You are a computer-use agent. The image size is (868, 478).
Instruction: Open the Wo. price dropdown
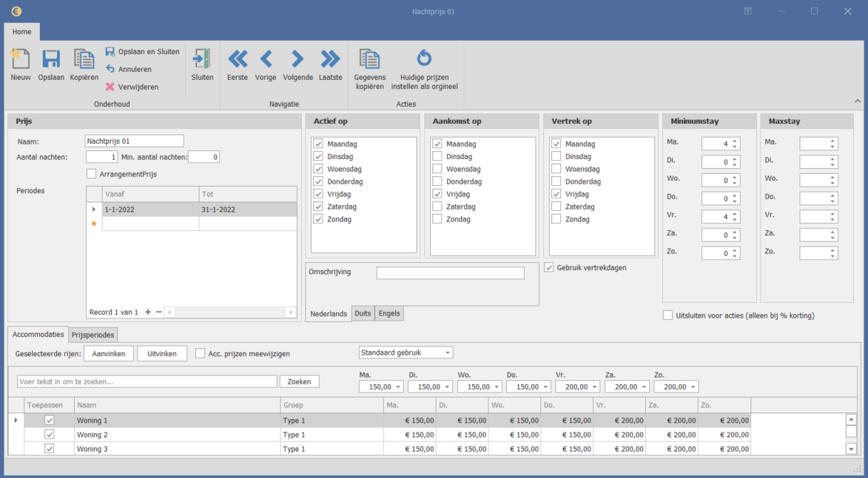point(496,387)
